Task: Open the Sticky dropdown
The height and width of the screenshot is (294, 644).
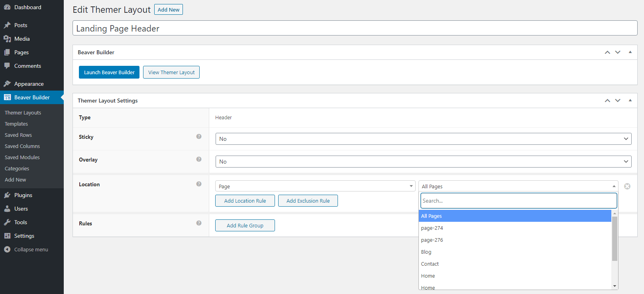Action: click(x=423, y=139)
